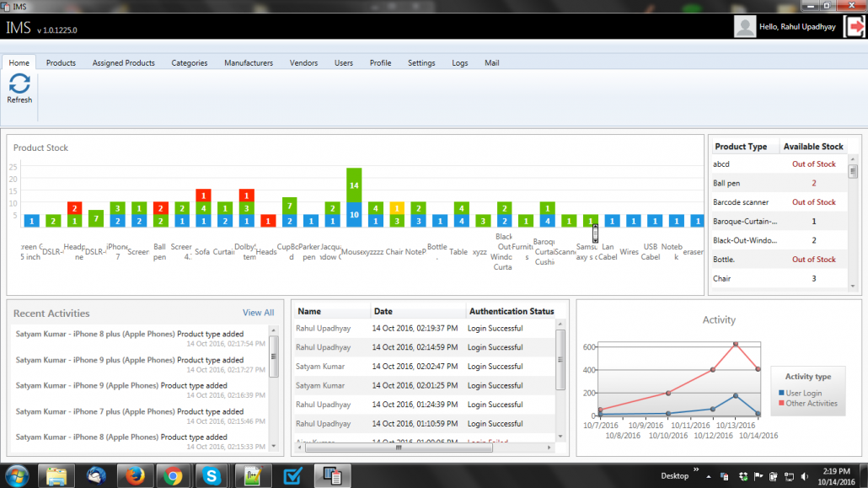The image size is (868, 488).
Task: Select Bottle. stock row
Action: point(779,260)
